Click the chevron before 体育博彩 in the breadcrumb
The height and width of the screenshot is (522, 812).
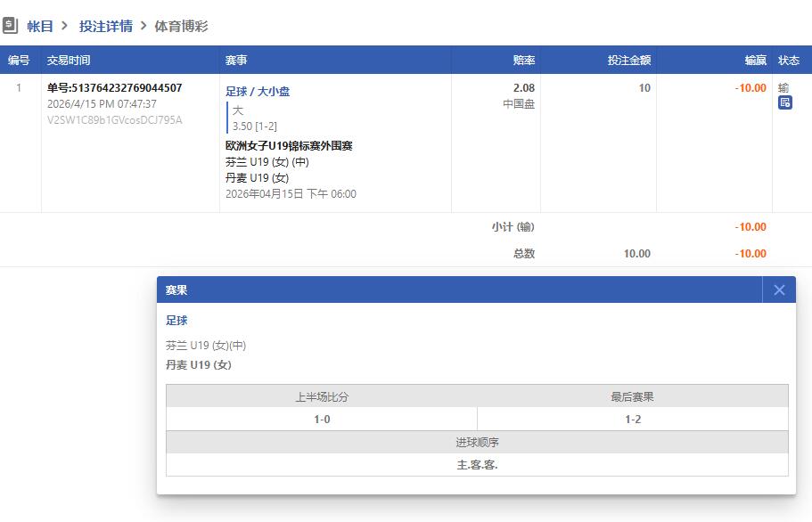pos(144,26)
